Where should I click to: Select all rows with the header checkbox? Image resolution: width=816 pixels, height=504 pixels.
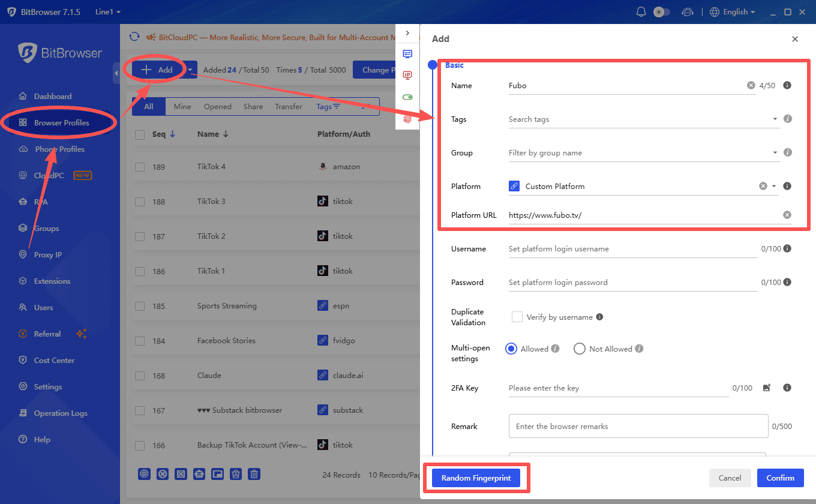tap(140, 135)
